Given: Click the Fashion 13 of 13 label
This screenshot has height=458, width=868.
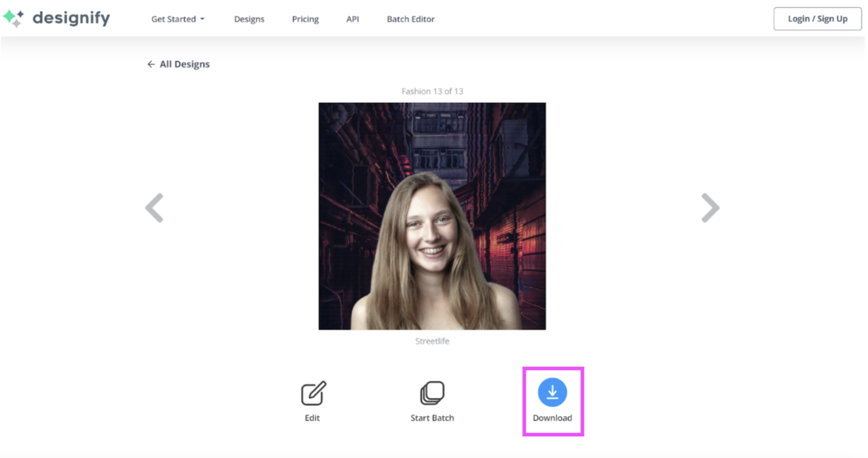Looking at the screenshot, I should pos(432,91).
